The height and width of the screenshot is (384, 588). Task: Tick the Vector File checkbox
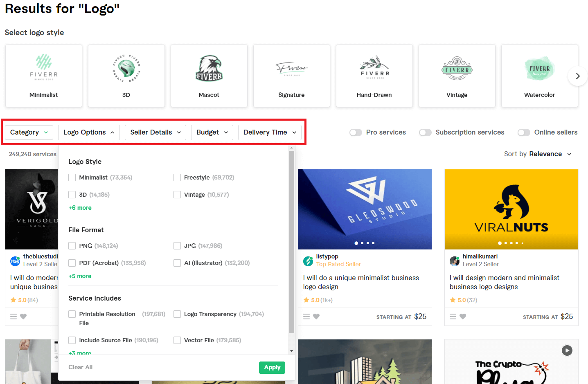point(177,340)
